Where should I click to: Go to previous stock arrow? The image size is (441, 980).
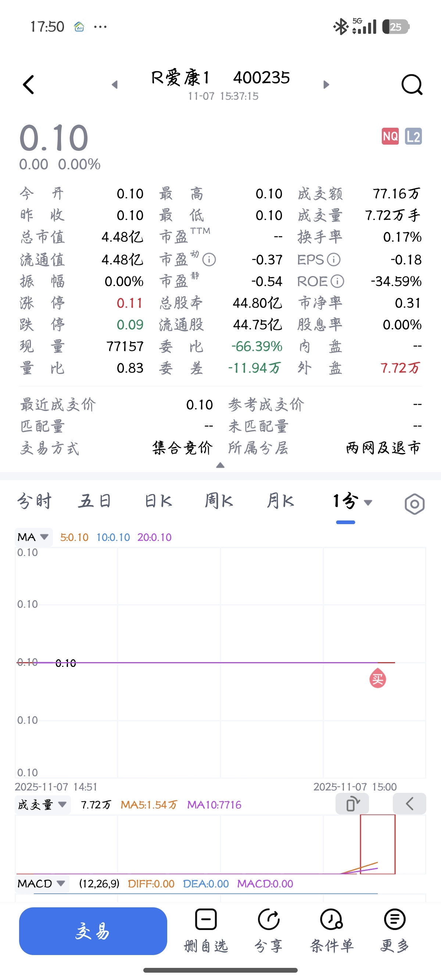pos(115,84)
